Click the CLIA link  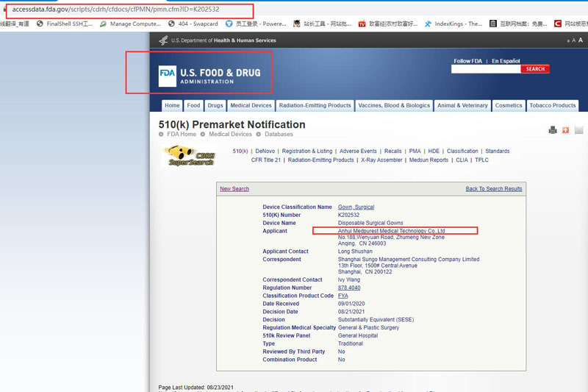point(462,160)
